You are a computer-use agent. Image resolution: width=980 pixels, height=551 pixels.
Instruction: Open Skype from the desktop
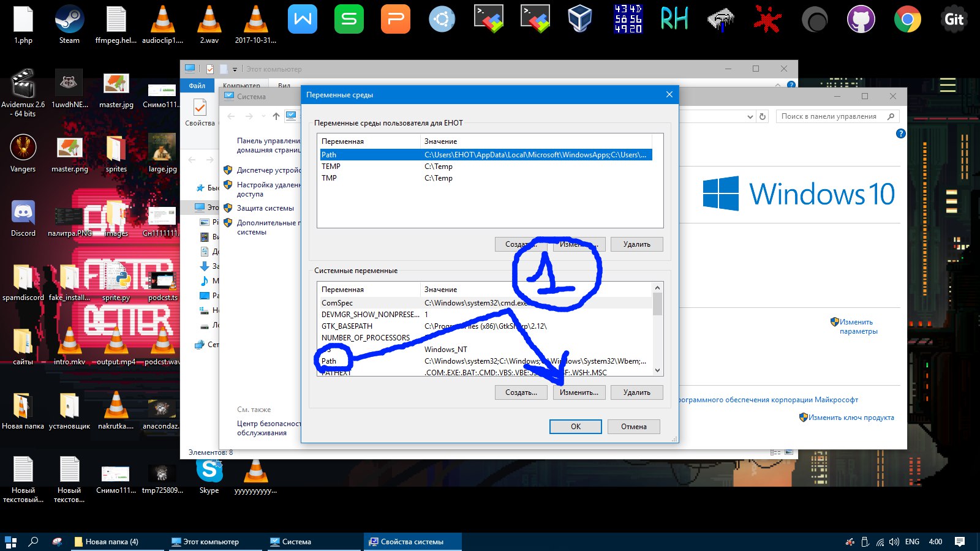[209, 476]
